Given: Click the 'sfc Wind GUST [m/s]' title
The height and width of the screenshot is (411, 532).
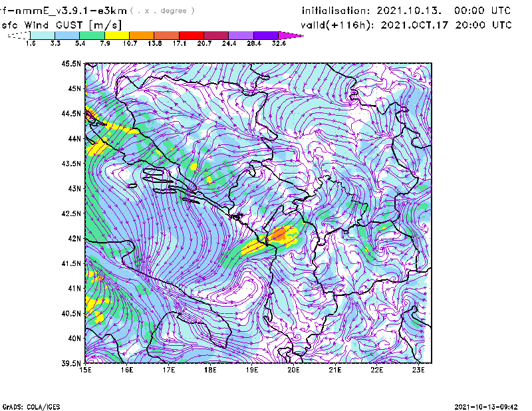Looking at the screenshot, I should [x=61, y=25].
